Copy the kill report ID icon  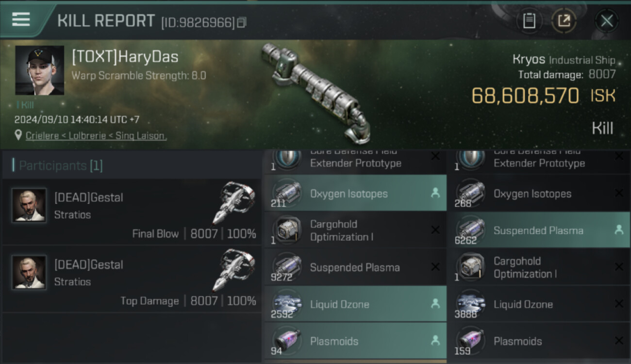(241, 22)
